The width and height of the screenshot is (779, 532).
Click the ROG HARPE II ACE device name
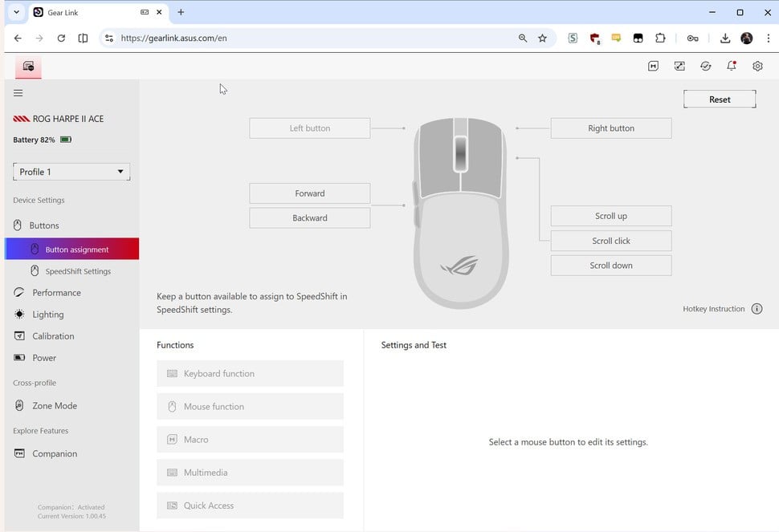(68, 119)
